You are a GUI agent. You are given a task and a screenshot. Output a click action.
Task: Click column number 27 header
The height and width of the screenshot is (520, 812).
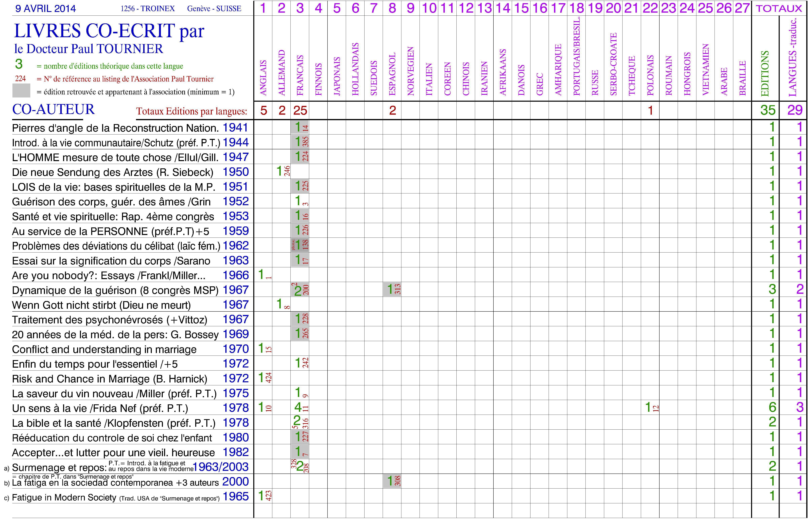(x=742, y=8)
